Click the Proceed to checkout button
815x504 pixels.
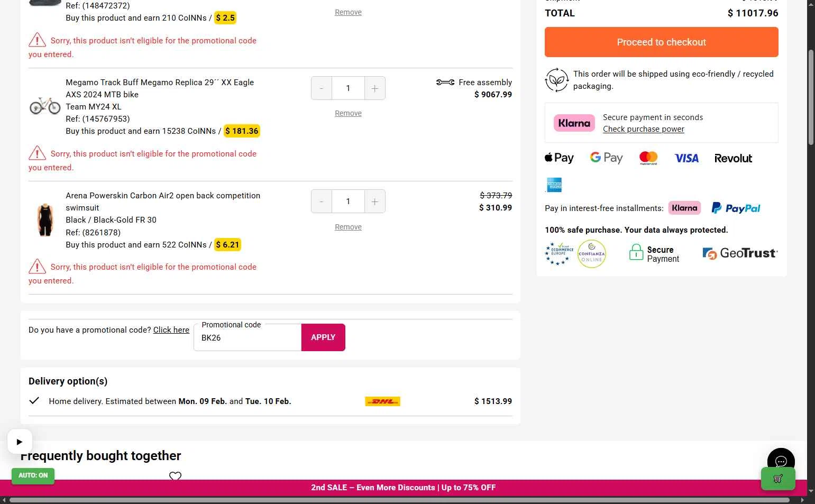(x=661, y=42)
